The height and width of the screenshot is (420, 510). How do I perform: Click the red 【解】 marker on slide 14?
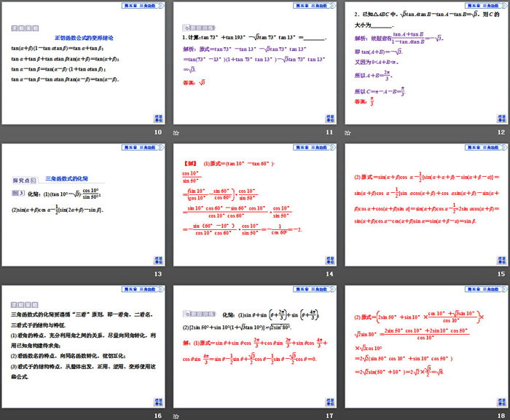(x=190, y=164)
